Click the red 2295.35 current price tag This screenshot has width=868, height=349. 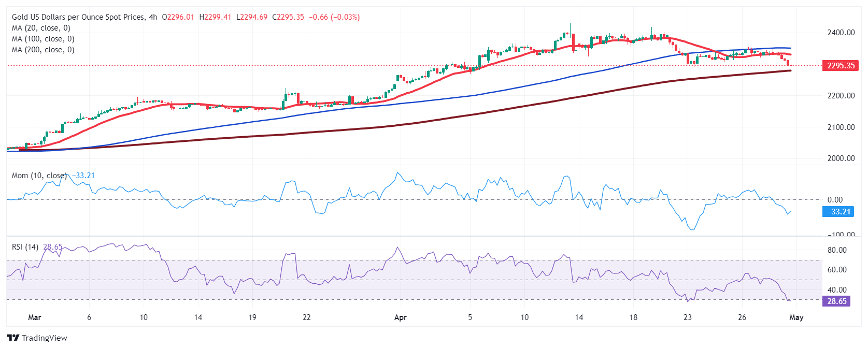840,66
